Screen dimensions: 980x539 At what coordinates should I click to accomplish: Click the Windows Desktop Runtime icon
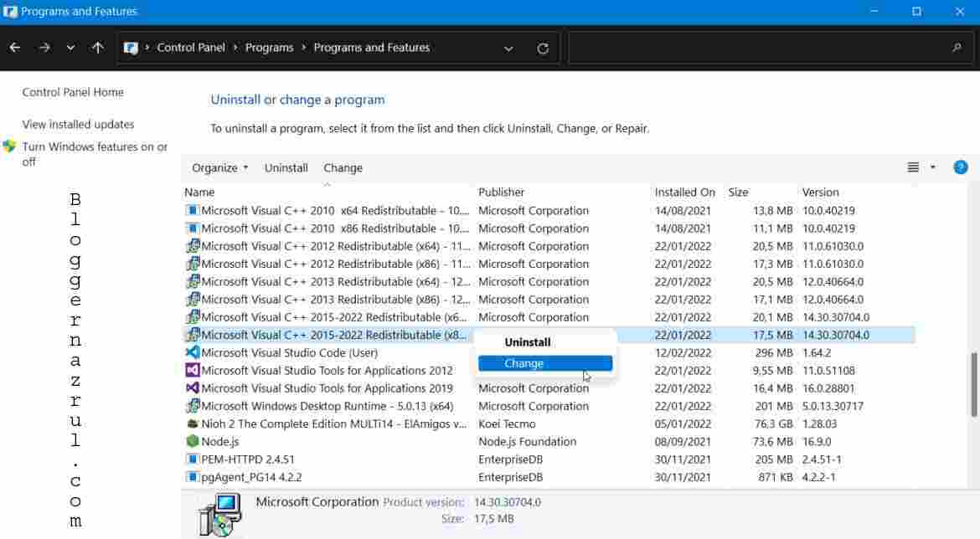193,406
